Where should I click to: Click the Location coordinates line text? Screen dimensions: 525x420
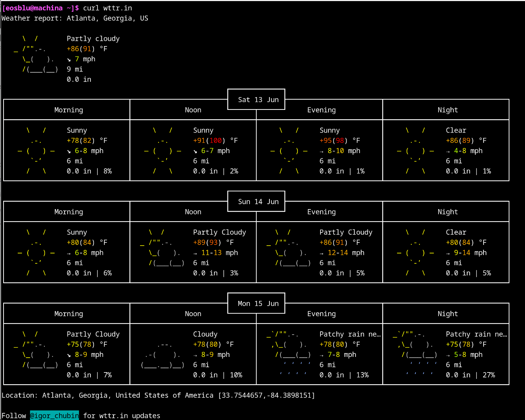click(158, 395)
